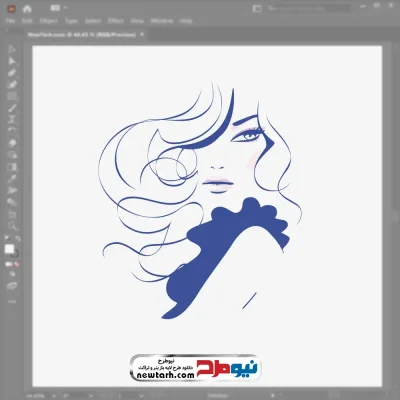Screen dimensions: 400x400
Task: Swap fill and stroke colors
Action: (17, 239)
